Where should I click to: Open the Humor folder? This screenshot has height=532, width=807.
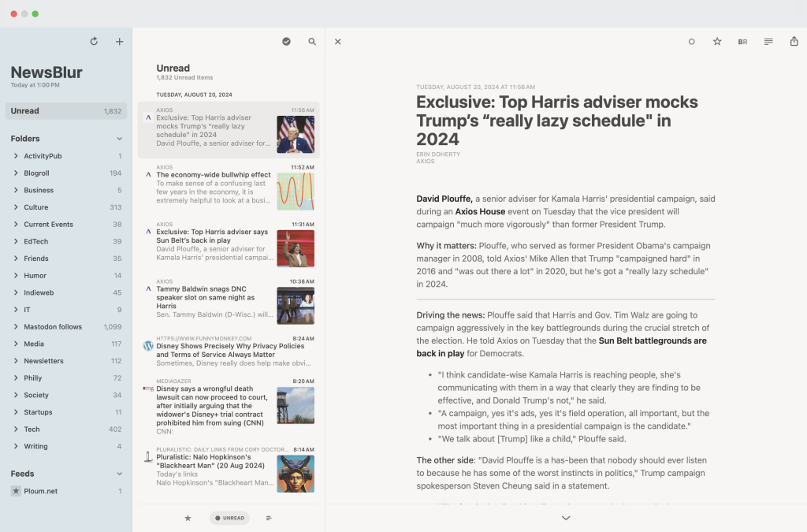pyautogui.click(x=66, y=275)
